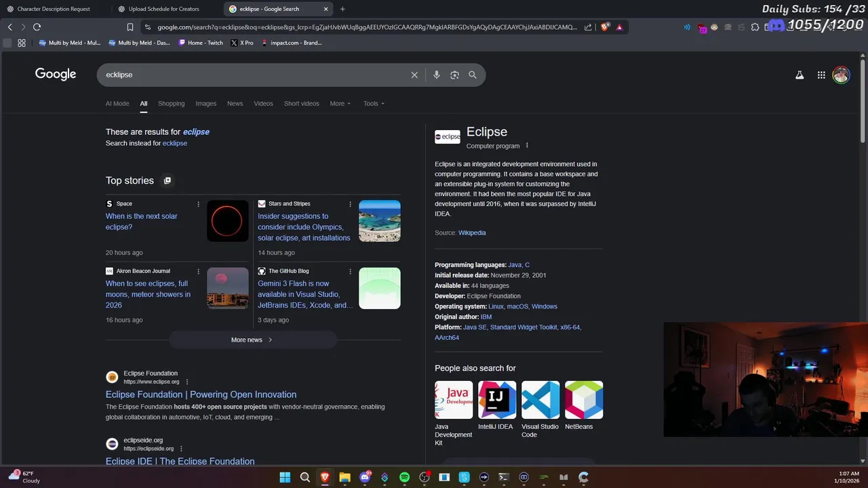Click the Java Development Kit thumbnail
This screenshot has width=868, height=488.
click(x=454, y=400)
